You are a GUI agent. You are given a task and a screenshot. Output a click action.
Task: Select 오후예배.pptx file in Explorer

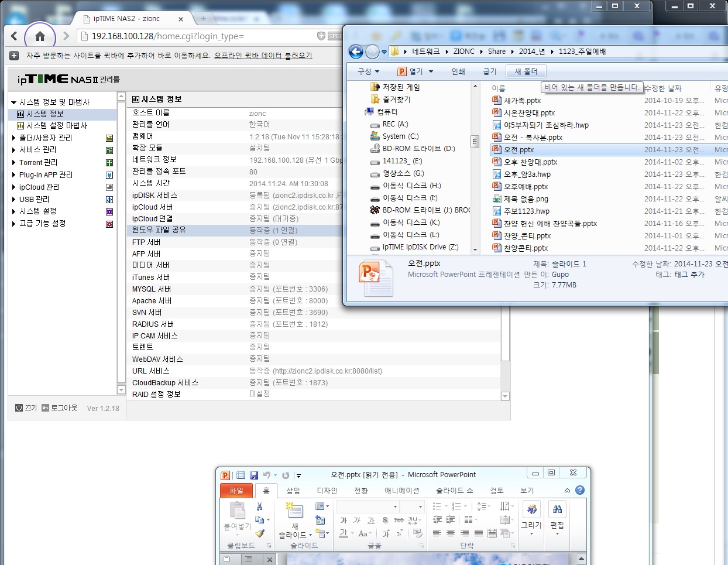526,187
